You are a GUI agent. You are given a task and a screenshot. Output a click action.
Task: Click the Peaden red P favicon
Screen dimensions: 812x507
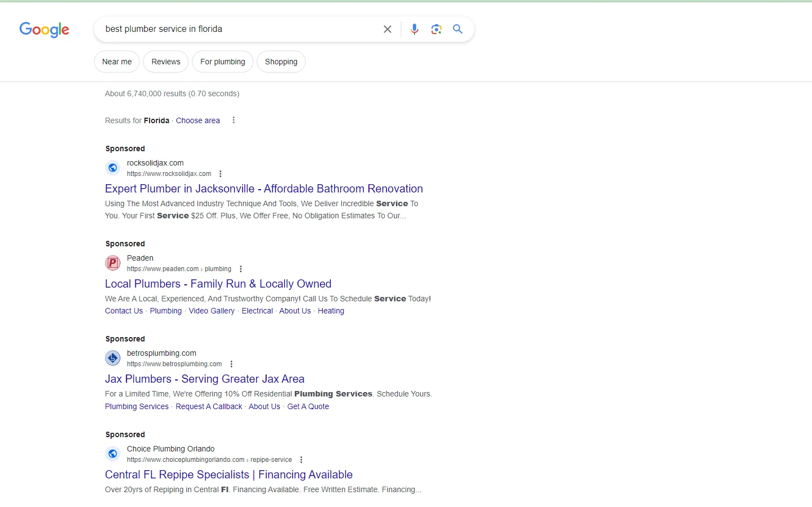[x=113, y=263]
